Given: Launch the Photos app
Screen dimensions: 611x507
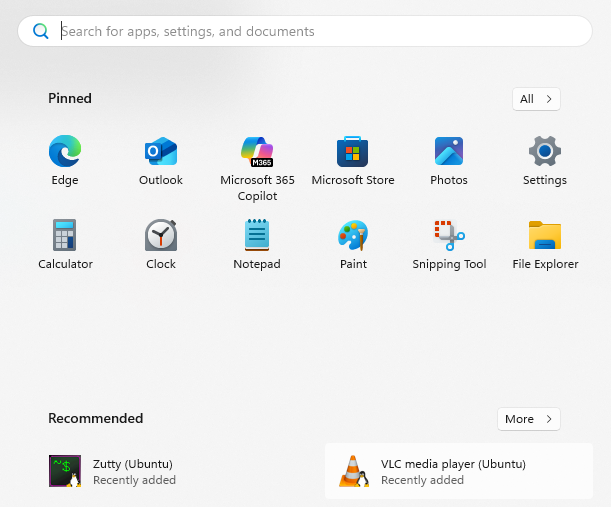Looking at the screenshot, I should point(449,161).
